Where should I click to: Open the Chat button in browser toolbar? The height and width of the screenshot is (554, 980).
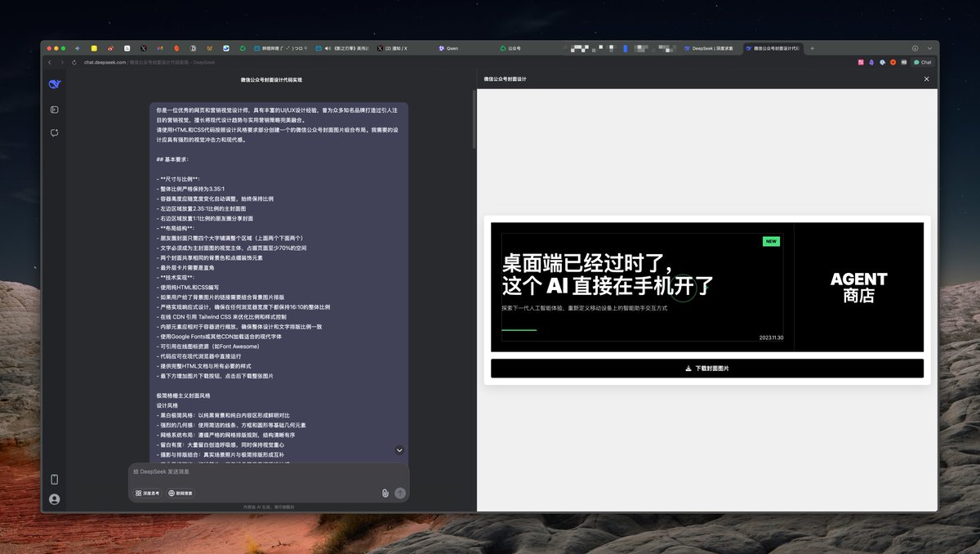coord(922,62)
